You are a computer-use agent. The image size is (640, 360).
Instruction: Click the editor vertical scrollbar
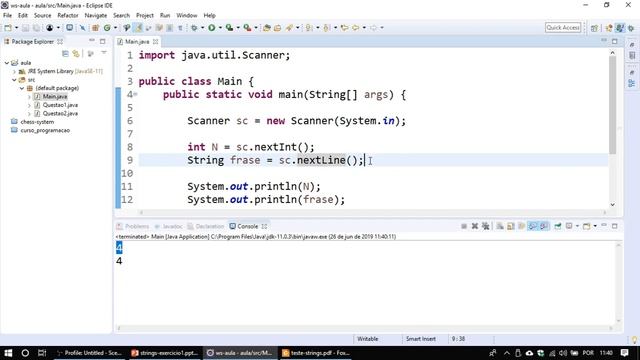pos(612,105)
